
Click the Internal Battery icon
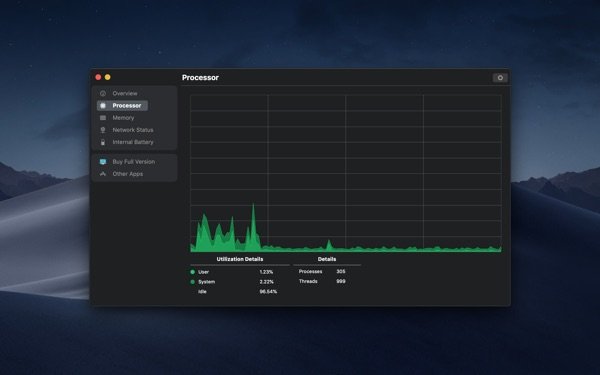[103, 142]
